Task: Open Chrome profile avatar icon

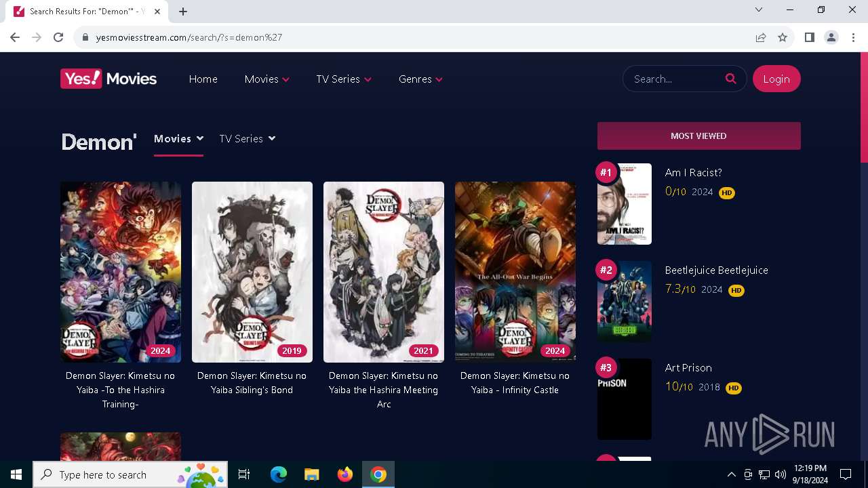Action: click(831, 37)
